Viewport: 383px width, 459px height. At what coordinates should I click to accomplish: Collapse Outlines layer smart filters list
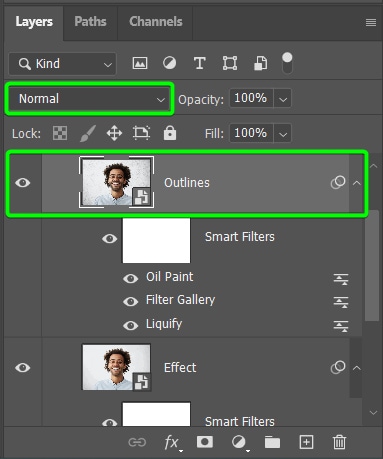click(x=357, y=183)
